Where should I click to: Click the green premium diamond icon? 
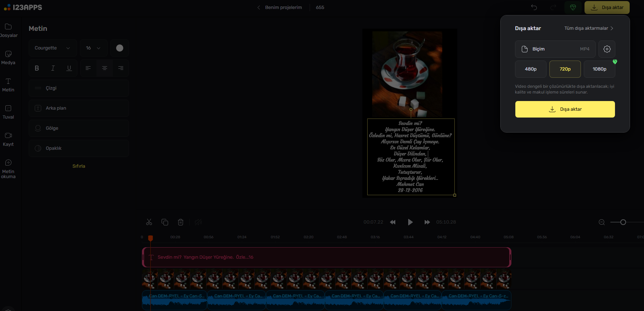pyautogui.click(x=573, y=8)
